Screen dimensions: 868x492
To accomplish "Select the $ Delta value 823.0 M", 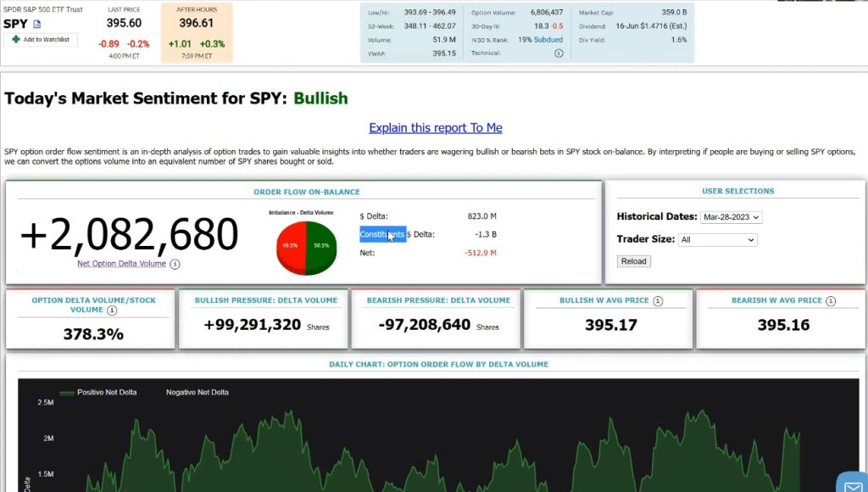I will (482, 216).
